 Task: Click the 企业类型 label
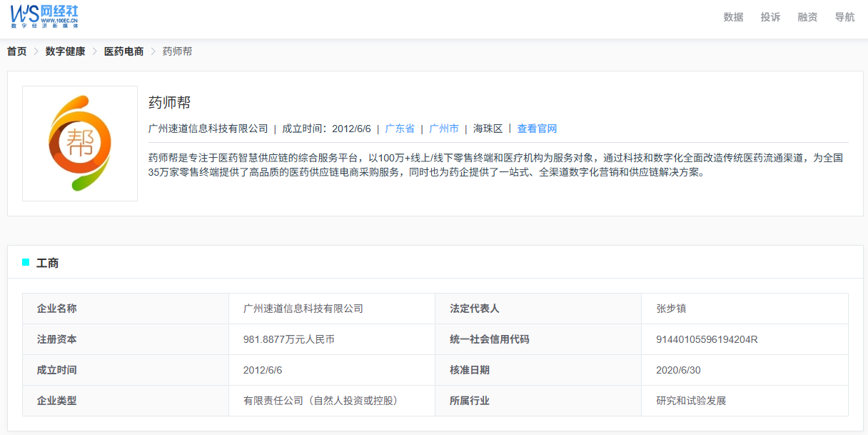(x=57, y=401)
